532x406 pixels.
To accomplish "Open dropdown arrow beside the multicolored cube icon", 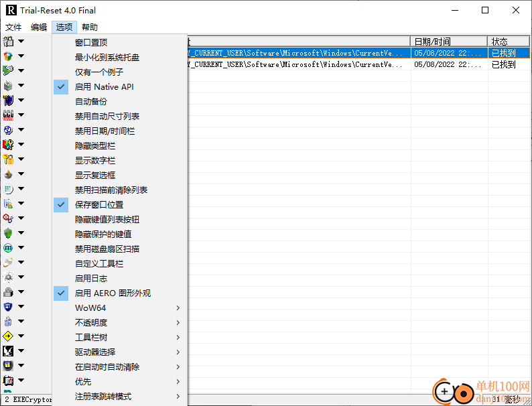I will (21, 56).
